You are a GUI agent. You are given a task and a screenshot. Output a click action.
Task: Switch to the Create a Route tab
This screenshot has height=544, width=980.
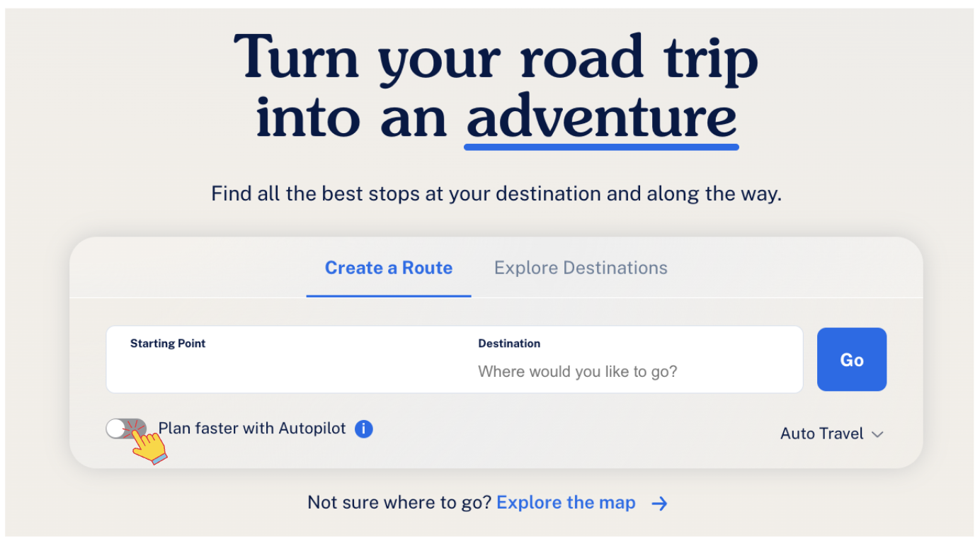click(388, 268)
